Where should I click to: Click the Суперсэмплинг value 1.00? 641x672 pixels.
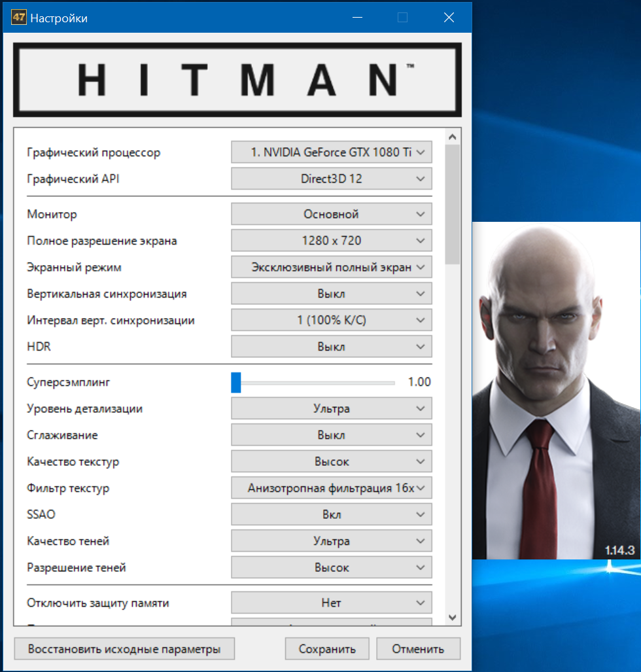point(419,382)
